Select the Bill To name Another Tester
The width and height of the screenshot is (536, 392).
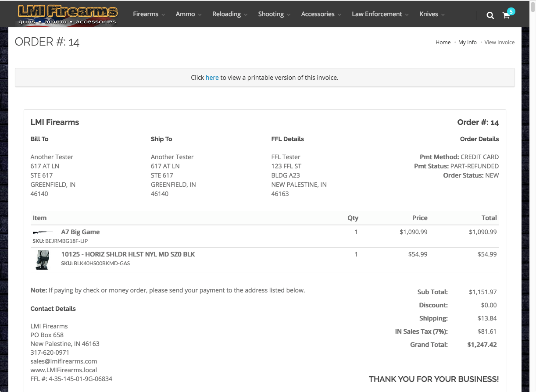(52, 157)
